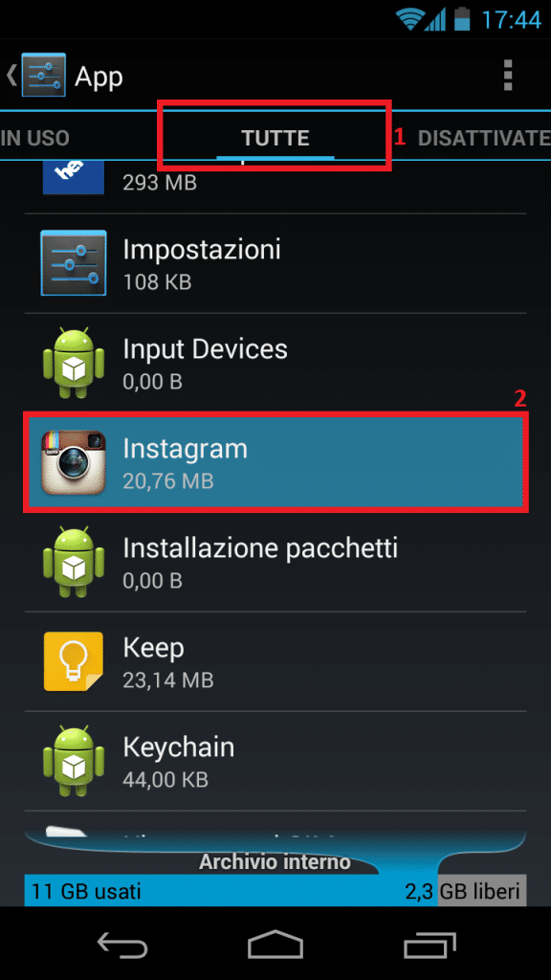Switch to the TUTTE tab
Viewport: 551px width, 980px height.
tap(275, 138)
